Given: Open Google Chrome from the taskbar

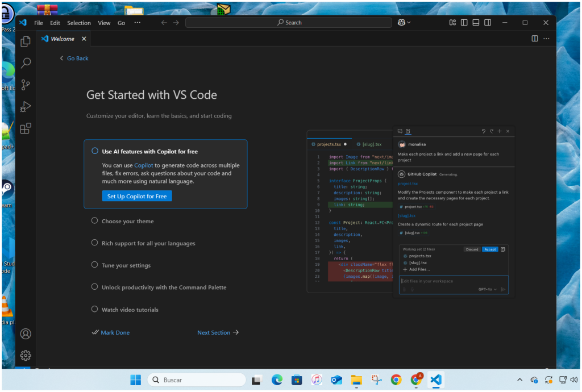Looking at the screenshot, I should click(x=396, y=380).
